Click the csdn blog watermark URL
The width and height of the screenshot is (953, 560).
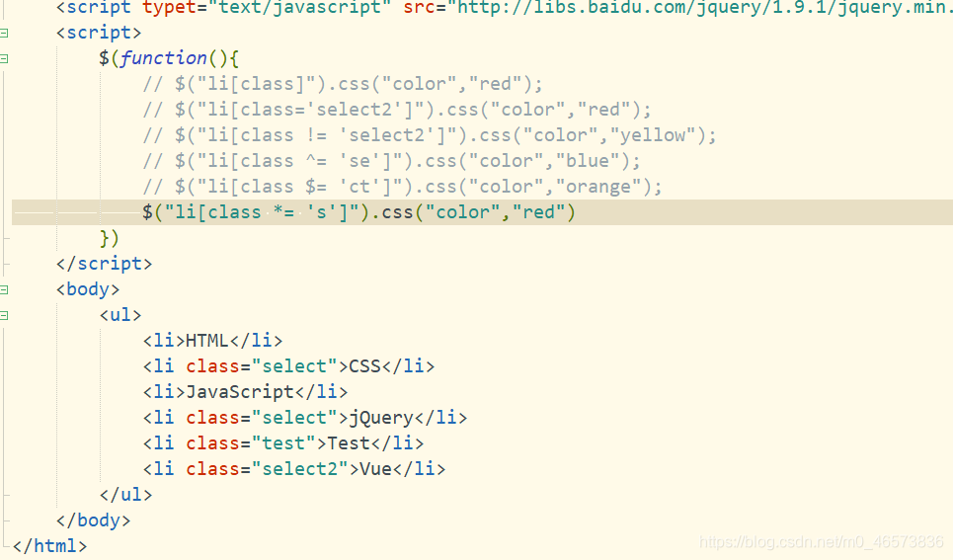(x=821, y=541)
